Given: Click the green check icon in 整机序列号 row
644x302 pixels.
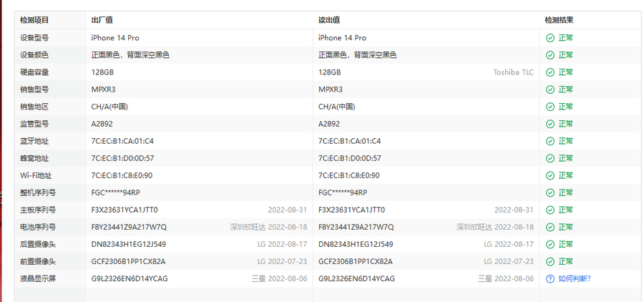Looking at the screenshot, I should point(550,193).
